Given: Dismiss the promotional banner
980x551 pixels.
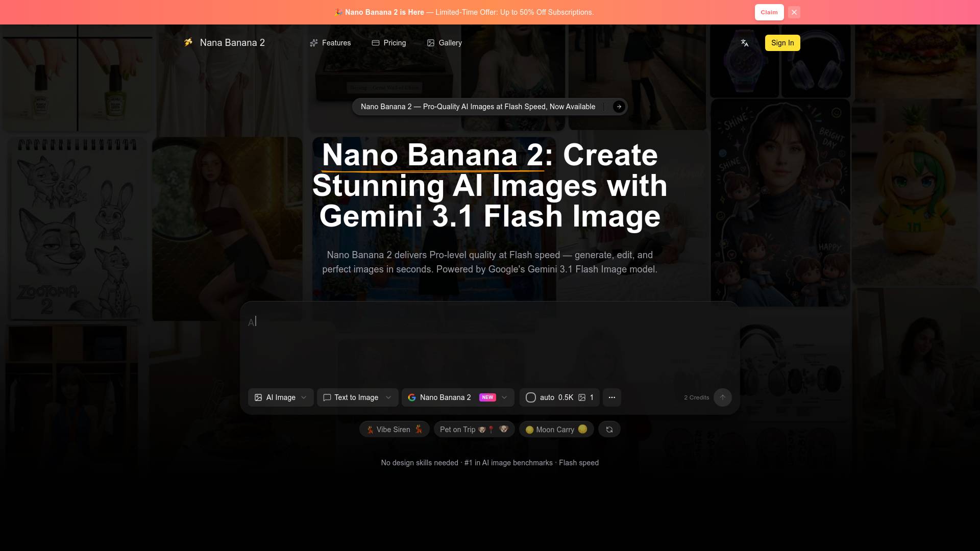Looking at the screenshot, I should 794,12.
